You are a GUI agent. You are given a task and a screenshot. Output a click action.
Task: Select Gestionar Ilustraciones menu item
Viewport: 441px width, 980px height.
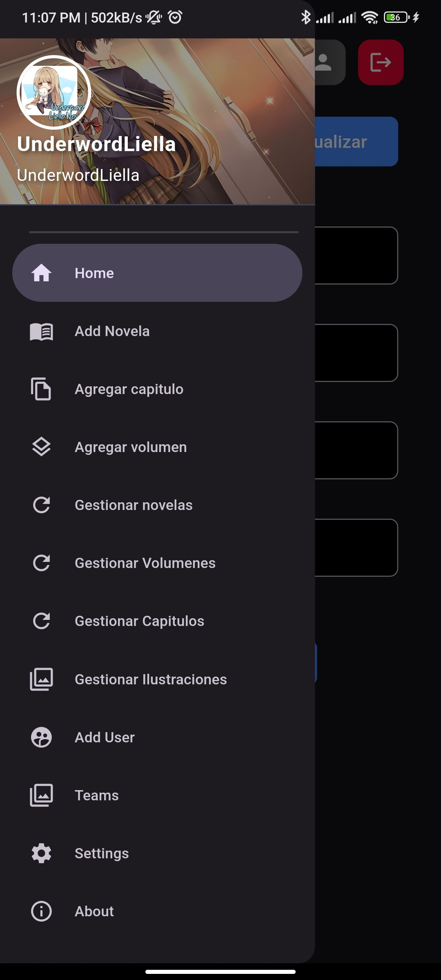(x=157, y=679)
